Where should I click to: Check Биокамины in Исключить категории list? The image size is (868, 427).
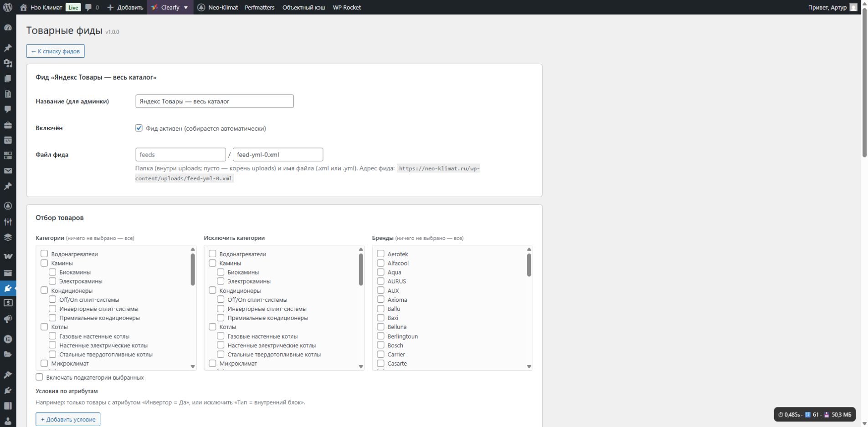click(221, 272)
